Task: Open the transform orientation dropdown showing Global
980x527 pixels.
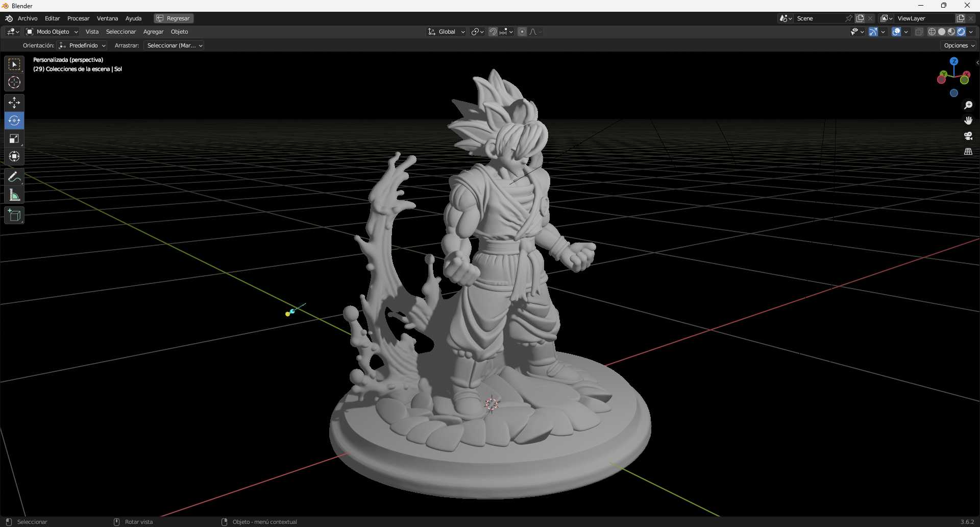Action: tap(446, 32)
